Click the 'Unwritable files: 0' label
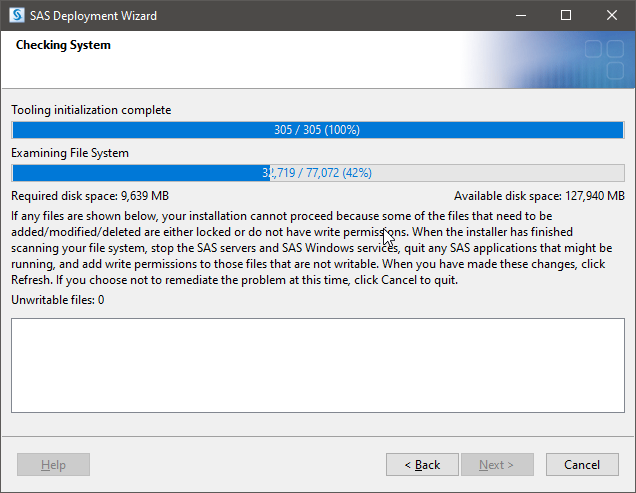Image resolution: width=636 pixels, height=493 pixels. point(58,300)
